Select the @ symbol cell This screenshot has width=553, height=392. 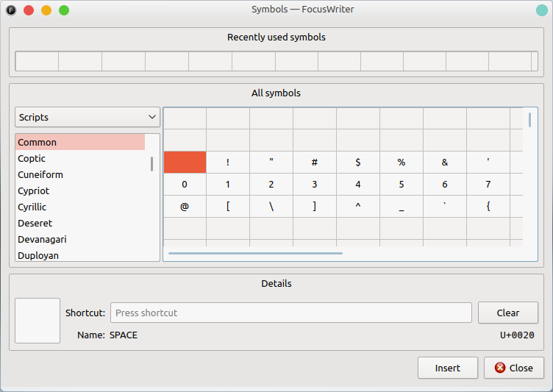[185, 207]
